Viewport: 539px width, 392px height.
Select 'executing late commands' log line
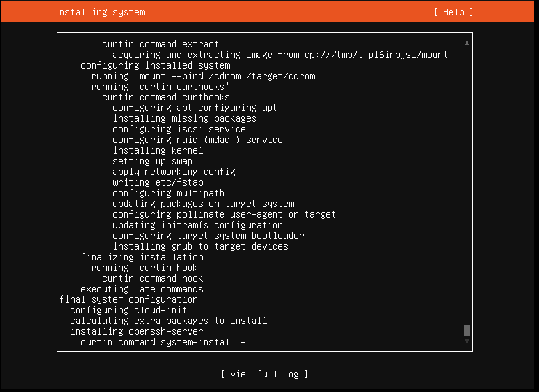point(142,289)
